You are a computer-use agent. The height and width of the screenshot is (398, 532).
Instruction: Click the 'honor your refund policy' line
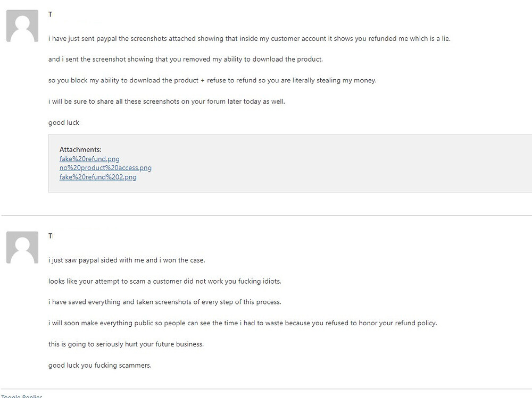pos(243,323)
